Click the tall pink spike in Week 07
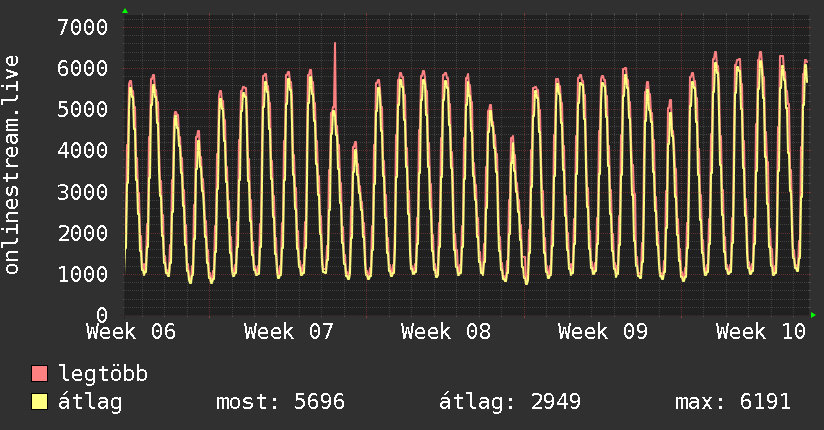Viewport: 824px width, 430px height. 335,74
